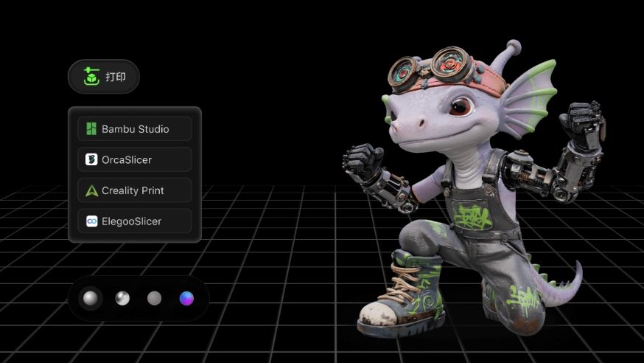
Task: Select the OrcaSlicer option
Action: [x=135, y=159]
